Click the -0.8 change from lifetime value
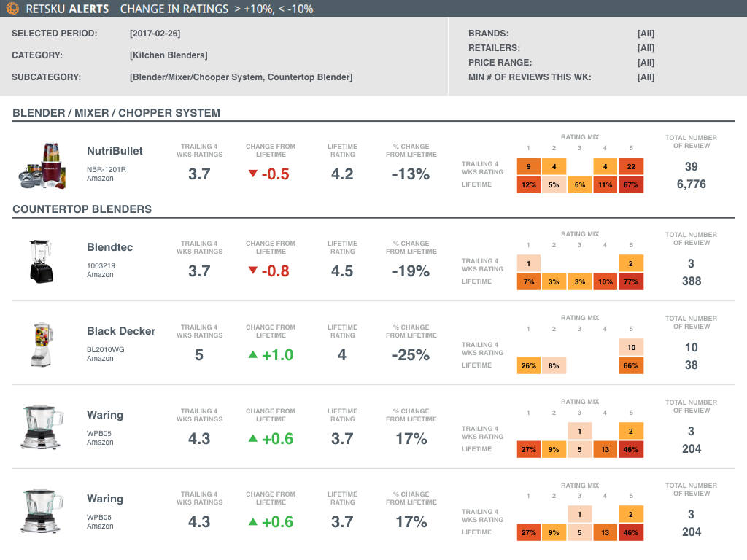Image resolution: width=747 pixels, height=560 pixels. click(275, 271)
